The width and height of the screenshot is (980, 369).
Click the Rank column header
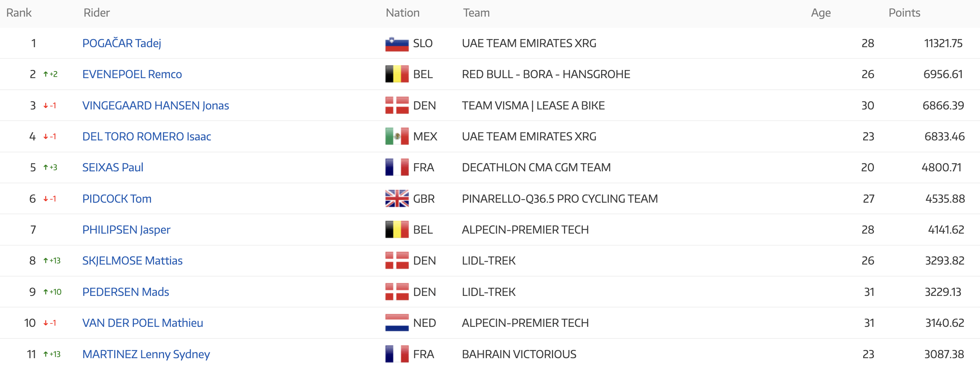pyautogui.click(x=19, y=13)
